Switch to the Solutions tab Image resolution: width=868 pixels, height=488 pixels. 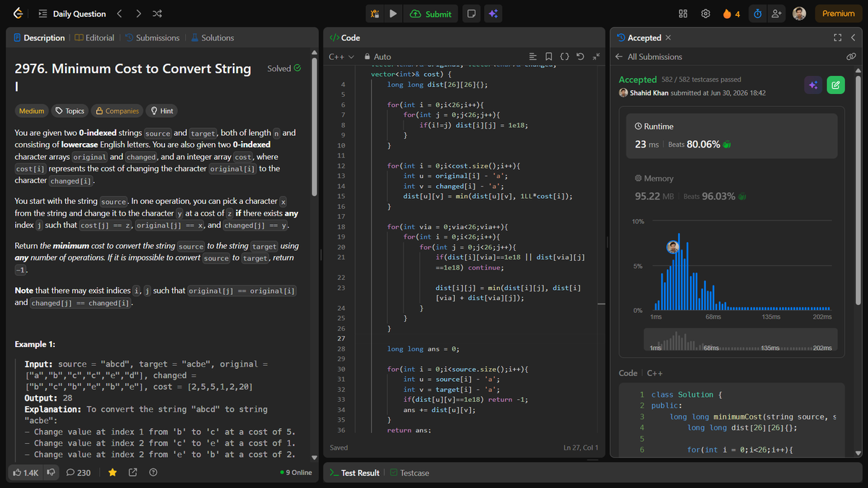pos(212,38)
